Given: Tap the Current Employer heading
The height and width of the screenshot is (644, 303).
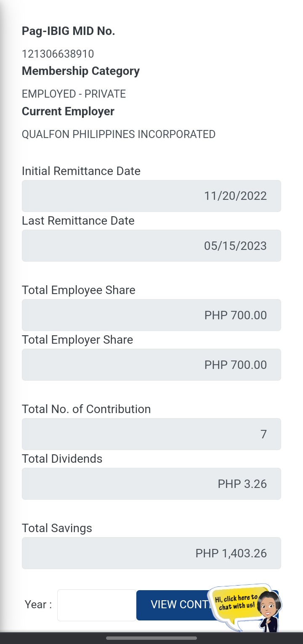Looking at the screenshot, I should click(x=68, y=111).
